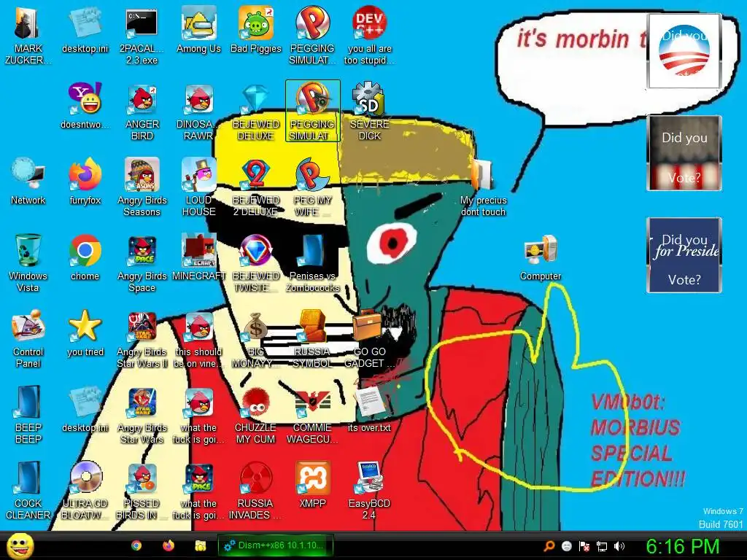Open the Dev-C++ 'you all are too stupid' icon
Image resolution: width=747 pixels, height=560 pixels.
[369, 35]
